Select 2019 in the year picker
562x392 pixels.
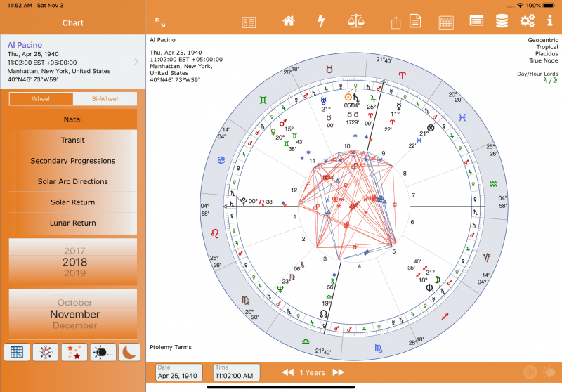[x=74, y=272]
